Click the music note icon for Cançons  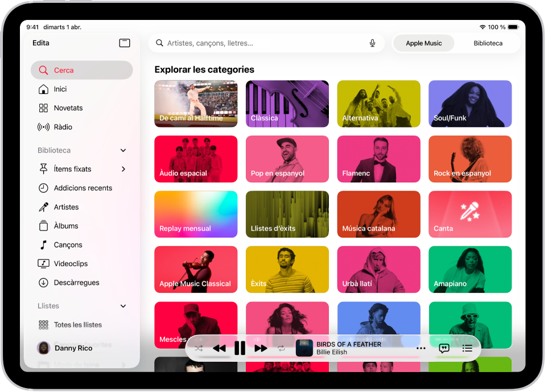[x=43, y=245]
